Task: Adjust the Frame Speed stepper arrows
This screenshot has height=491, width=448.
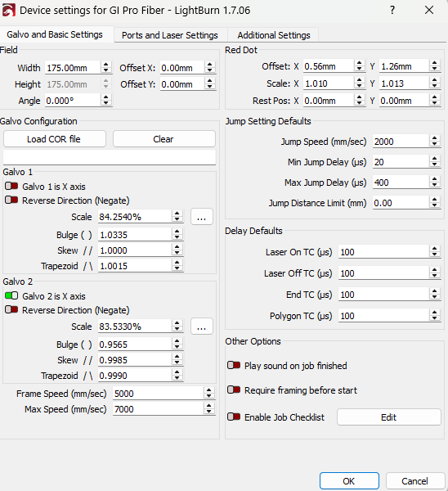Action: 209,393
